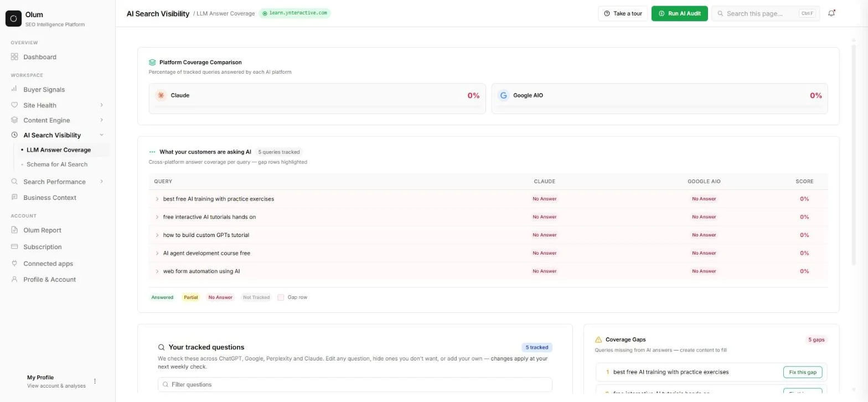Click the Claude platform icon
Viewport: 868px width, 402px height.
click(161, 95)
